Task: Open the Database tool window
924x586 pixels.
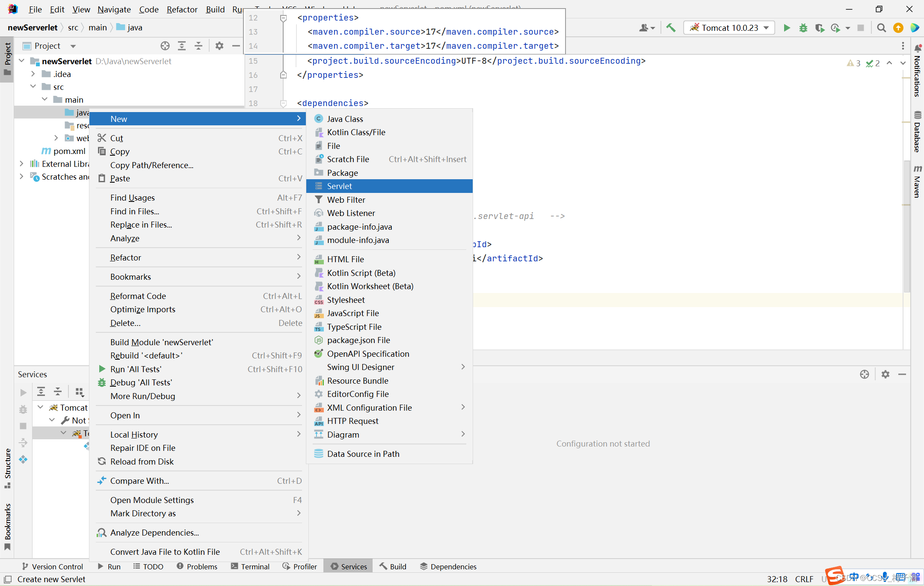Action: 918,132
